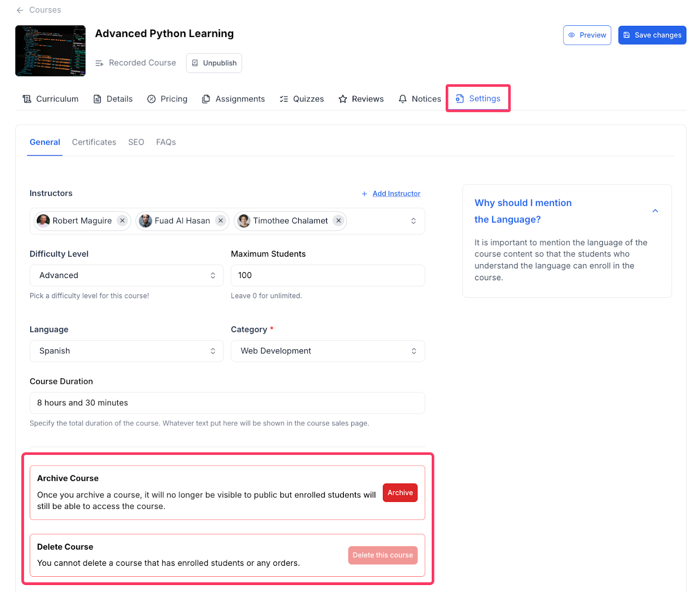Select the Settings gear-document icon
The image size is (700, 592).
459,99
